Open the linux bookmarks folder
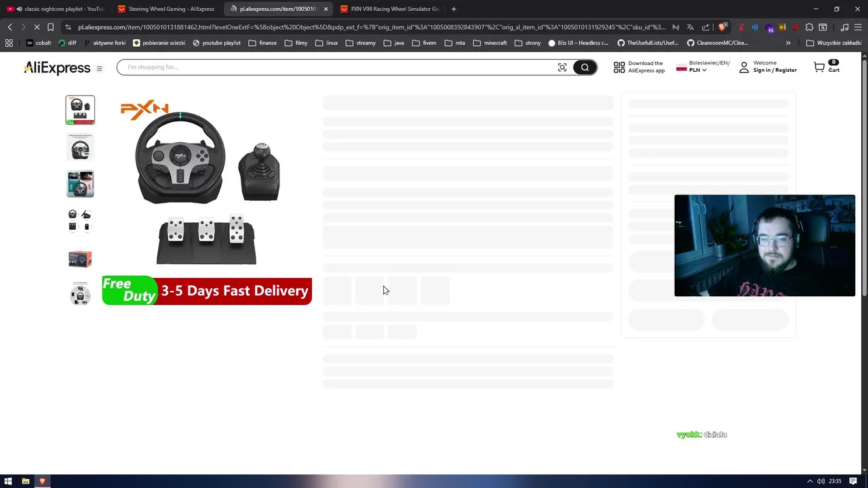This screenshot has width=868, height=488. pos(327,43)
